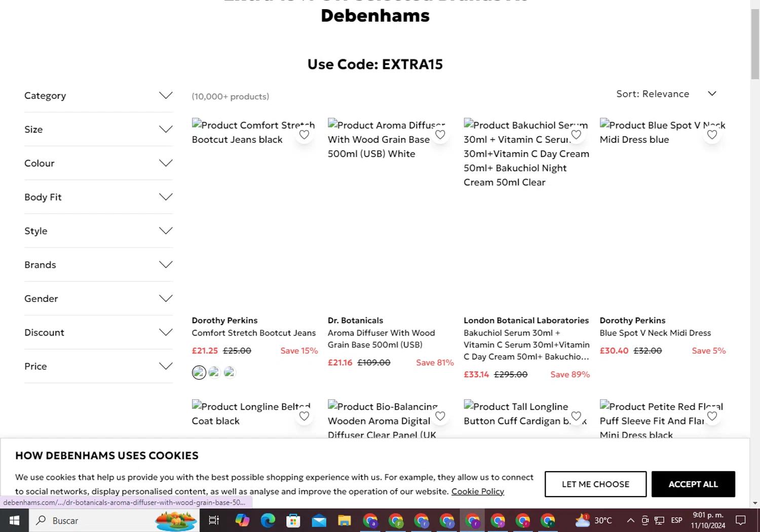Favourite Petite Red Floral Puff Sleeve dress
Viewport: 760px width, 532px height.
[712, 416]
